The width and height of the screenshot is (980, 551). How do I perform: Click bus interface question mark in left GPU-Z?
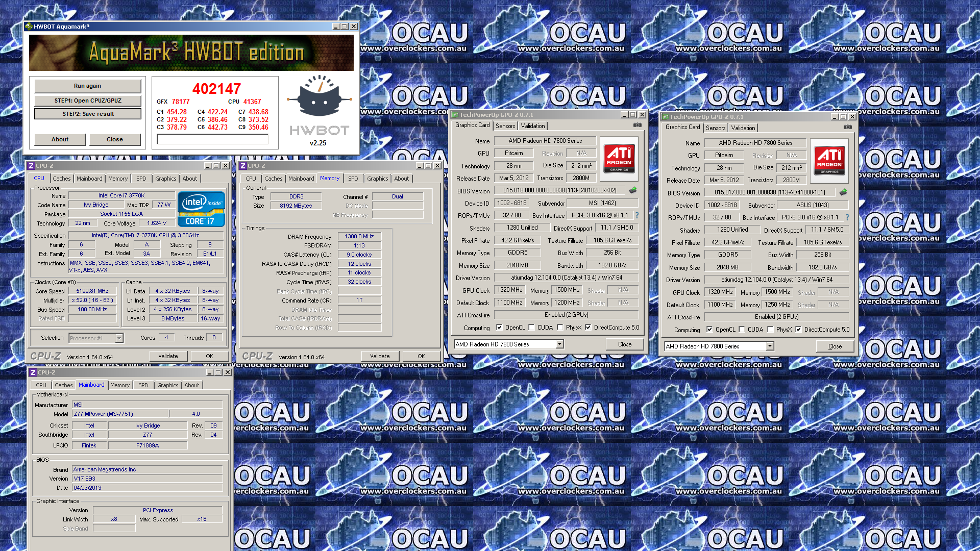point(637,215)
